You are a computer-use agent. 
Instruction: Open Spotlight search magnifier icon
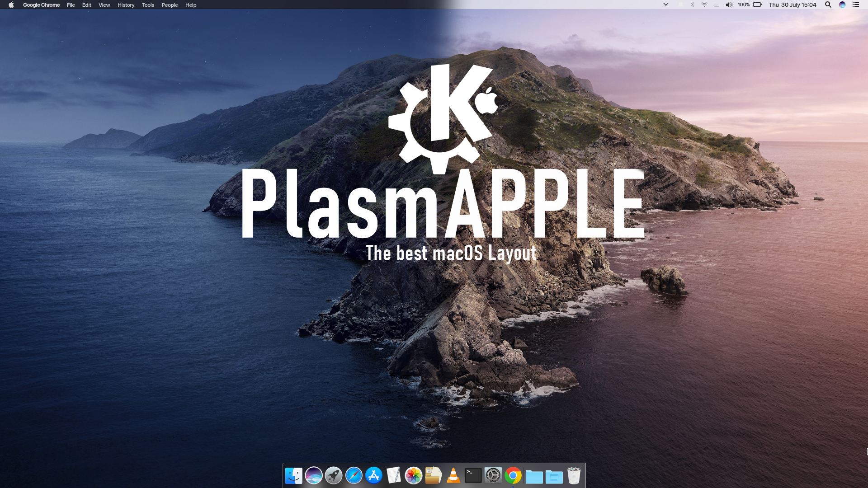tap(828, 5)
